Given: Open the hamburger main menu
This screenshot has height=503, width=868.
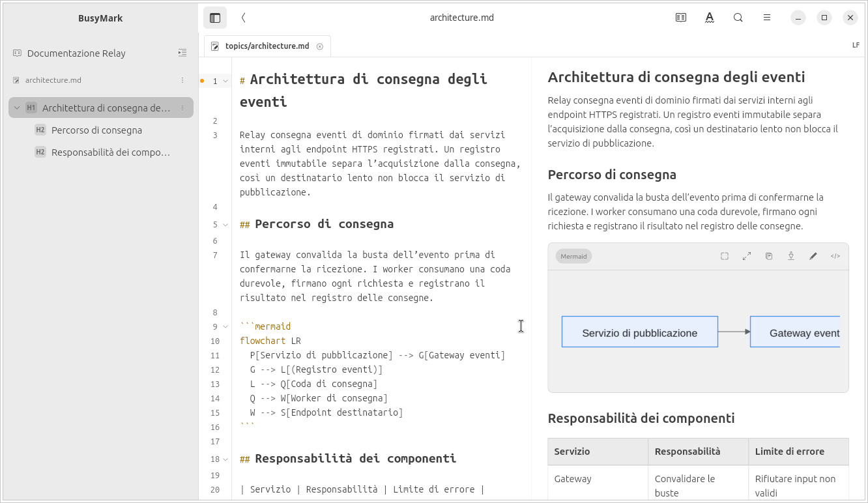Looking at the screenshot, I should pyautogui.click(x=767, y=18).
